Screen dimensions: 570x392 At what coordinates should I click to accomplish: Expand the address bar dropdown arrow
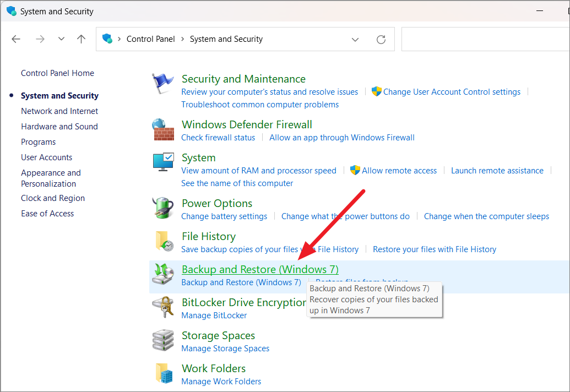355,39
